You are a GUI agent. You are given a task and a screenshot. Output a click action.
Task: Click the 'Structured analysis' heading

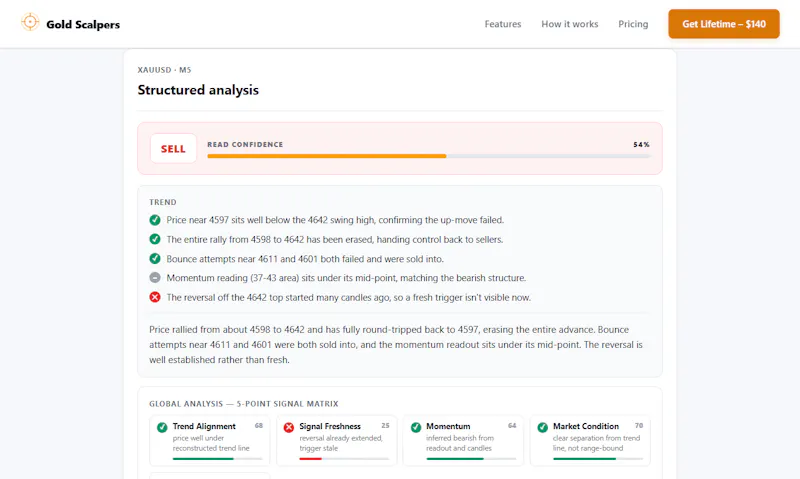198,90
